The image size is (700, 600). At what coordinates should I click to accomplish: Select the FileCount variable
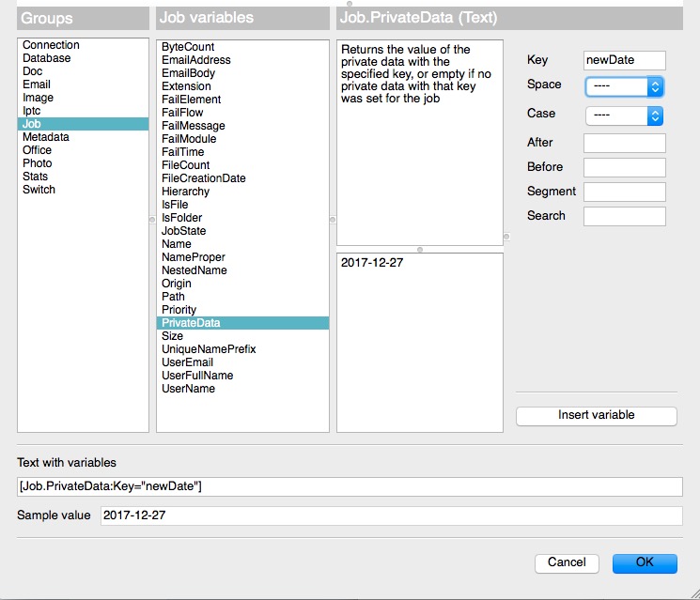point(242,165)
